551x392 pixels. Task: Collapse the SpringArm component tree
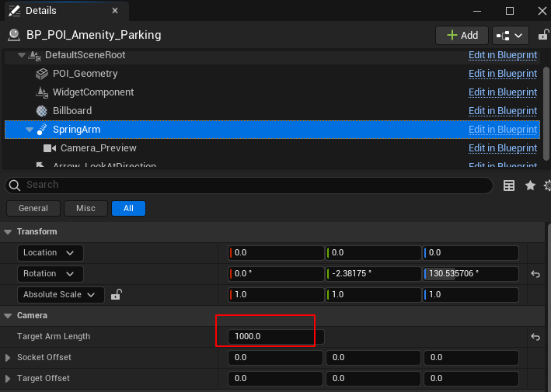pyautogui.click(x=30, y=130)
